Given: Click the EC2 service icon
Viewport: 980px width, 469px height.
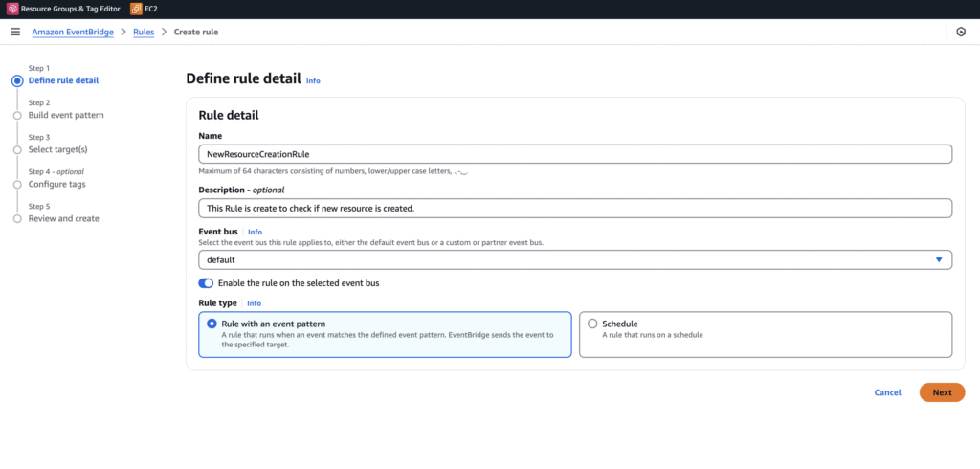Looking at the screenshot, I should tap(136, 9).
